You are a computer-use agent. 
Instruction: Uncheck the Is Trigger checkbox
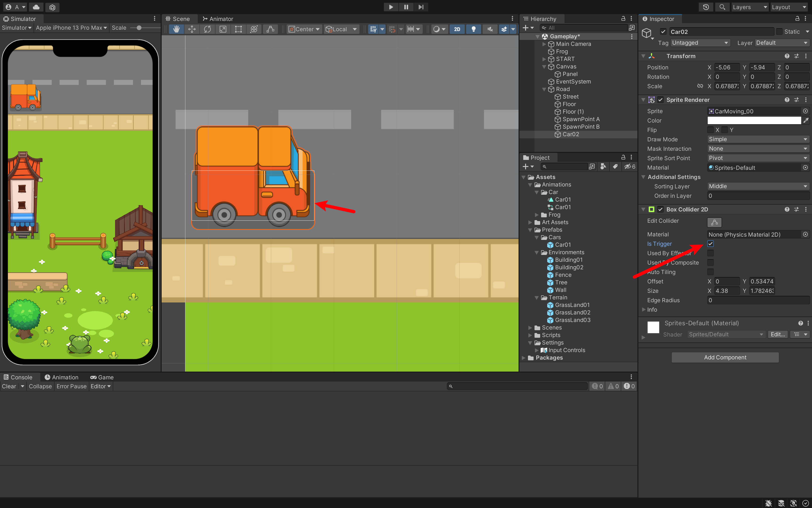(x=710, y=244)
